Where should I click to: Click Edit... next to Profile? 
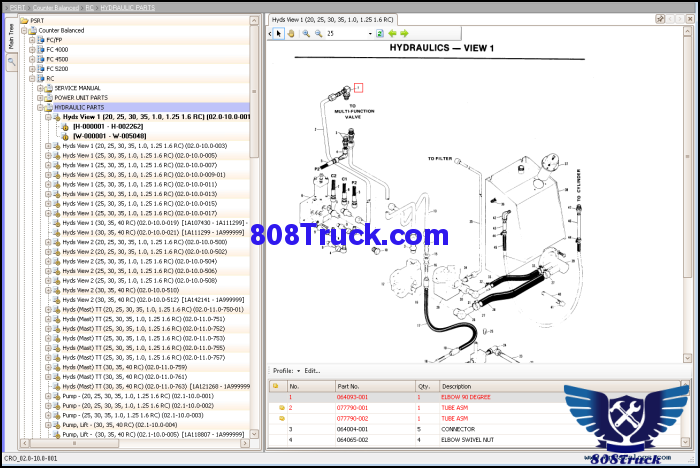pyautogui.click(x=313, y=370)
